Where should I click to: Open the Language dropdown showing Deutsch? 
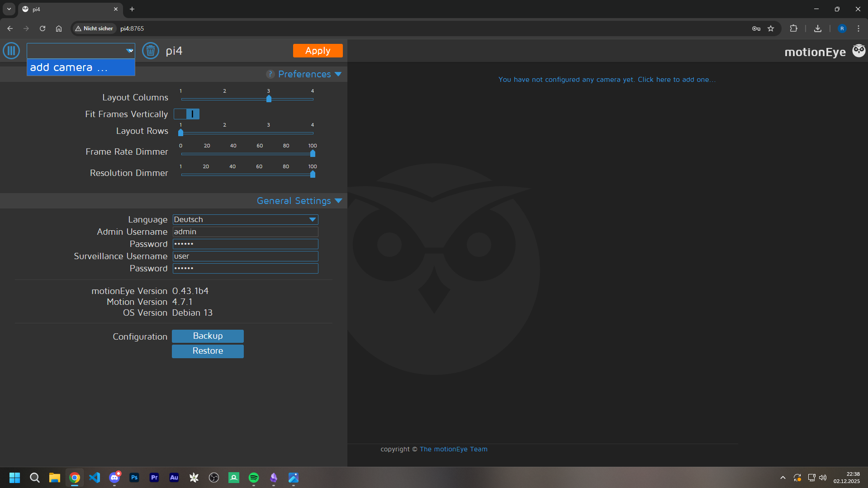click(x=245, y=220)
